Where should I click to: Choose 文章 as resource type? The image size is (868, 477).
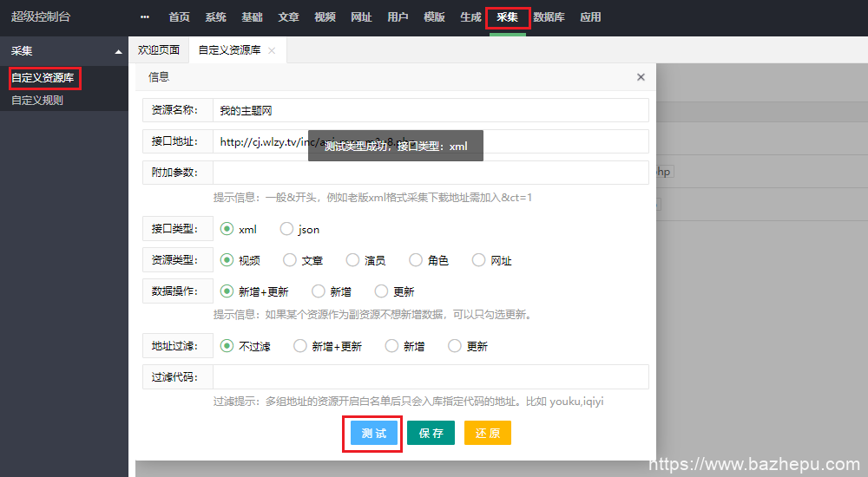pyautogui.click(x=290, y=260)
